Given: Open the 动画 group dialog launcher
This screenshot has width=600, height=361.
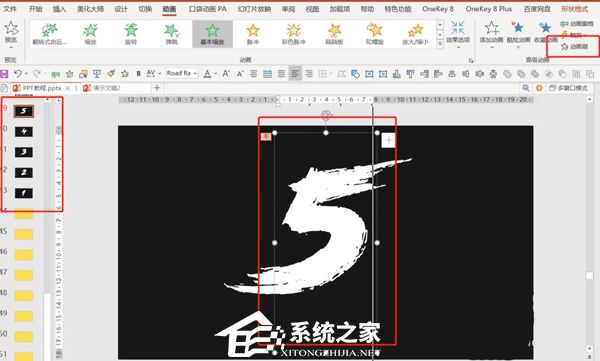Looking at the screenshot, I should pos(471,60).
